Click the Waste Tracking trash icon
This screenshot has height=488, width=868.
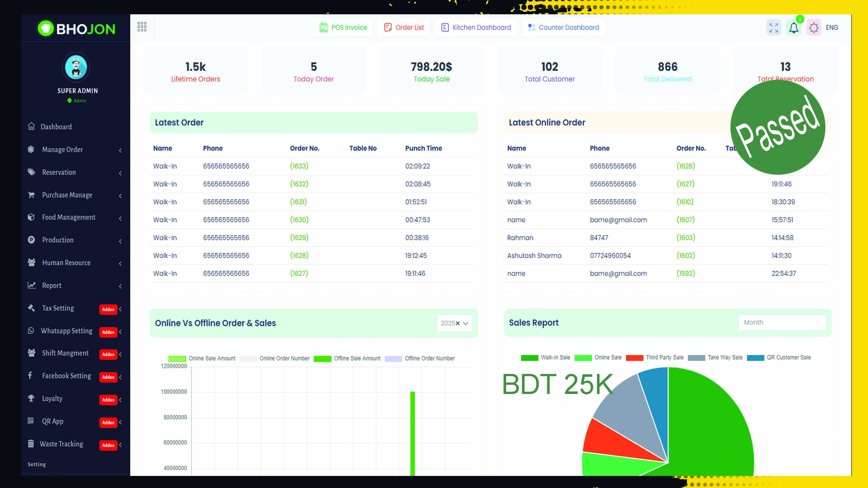31,444
